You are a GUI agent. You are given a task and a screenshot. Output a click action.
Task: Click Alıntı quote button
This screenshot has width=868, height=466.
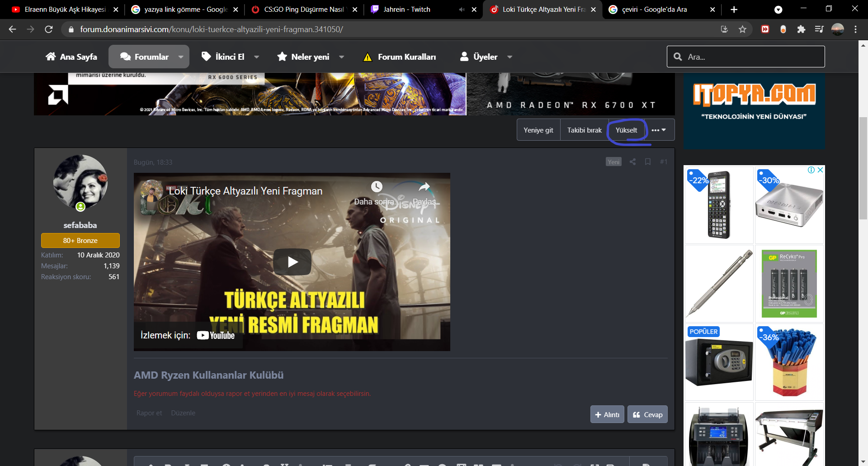(607, 414)
